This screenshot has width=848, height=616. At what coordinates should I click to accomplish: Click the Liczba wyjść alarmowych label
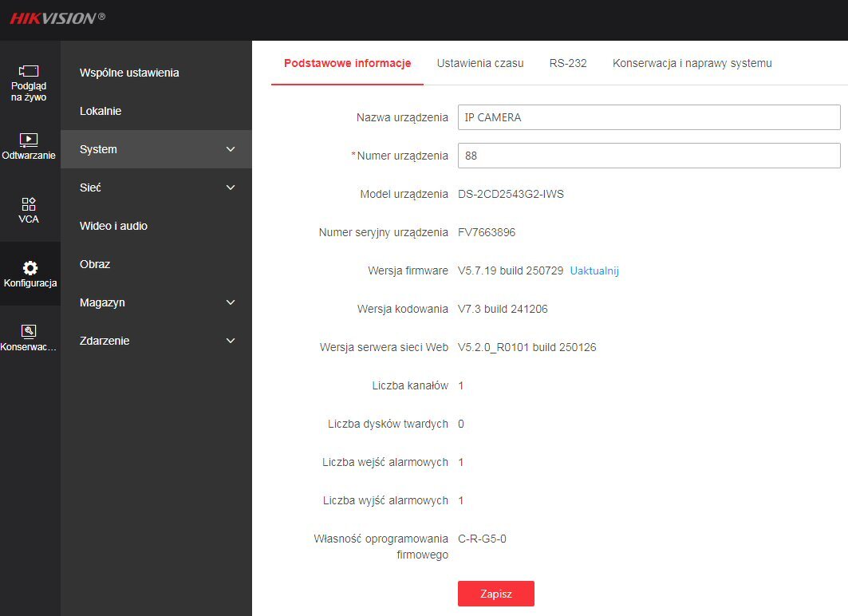point(385,501)
